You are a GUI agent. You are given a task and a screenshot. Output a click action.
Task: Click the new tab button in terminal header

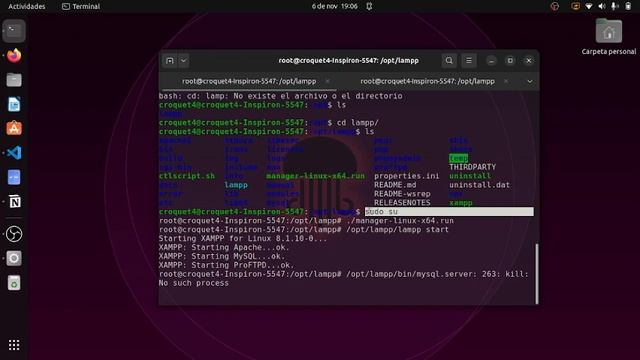170,61
